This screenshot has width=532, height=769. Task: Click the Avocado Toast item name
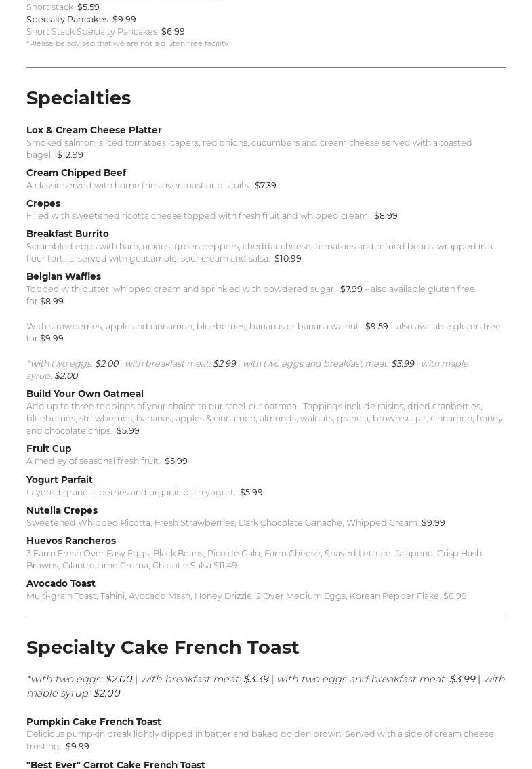61,583
